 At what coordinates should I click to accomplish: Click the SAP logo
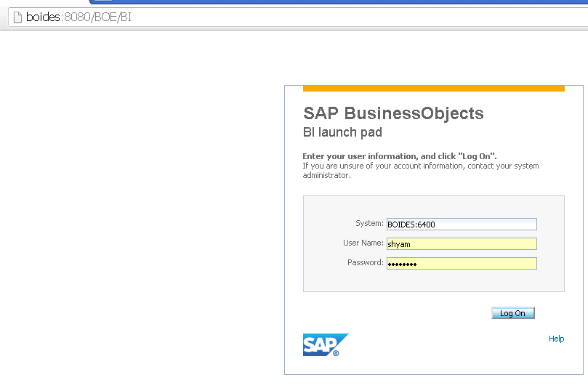(325, 344)
